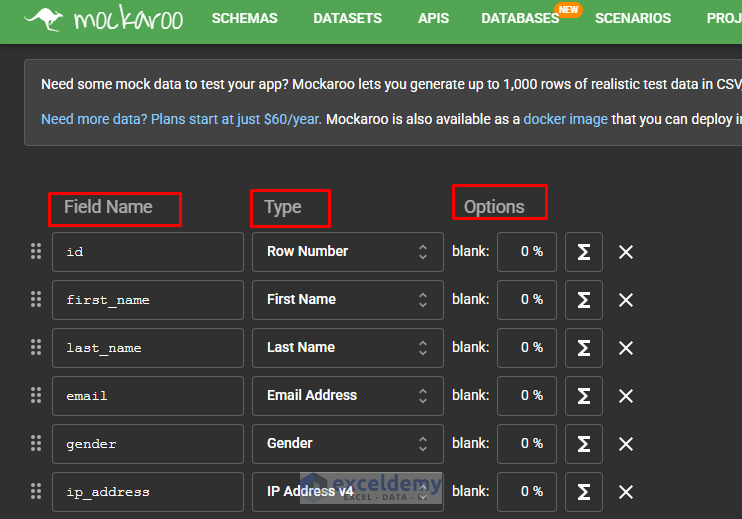Open the formula editor for first_name
Viewport: 742px width, 519px height.
tap(583, 300)
